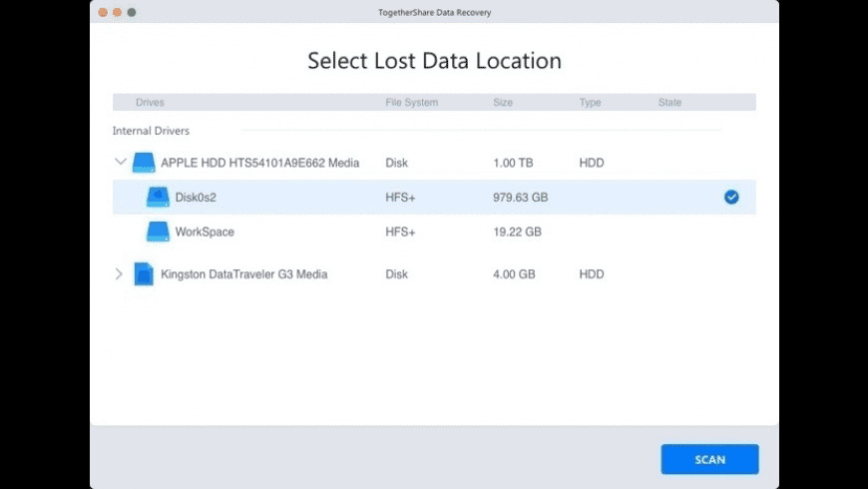Click the Size column header

(503, 103)
